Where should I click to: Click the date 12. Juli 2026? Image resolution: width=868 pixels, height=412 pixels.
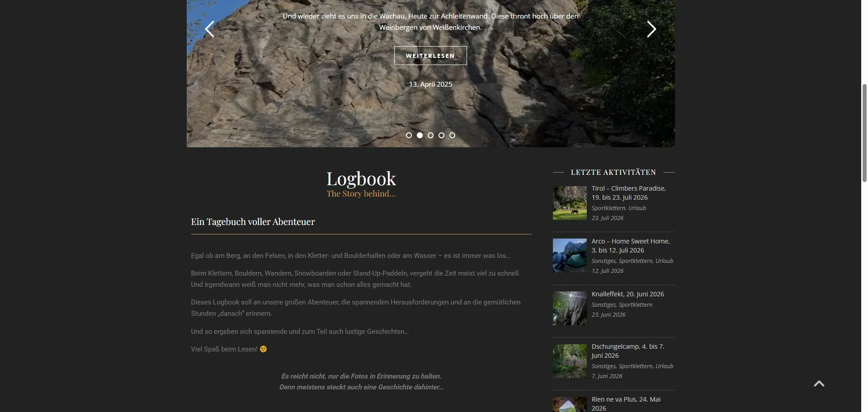[x=608, y=271]
